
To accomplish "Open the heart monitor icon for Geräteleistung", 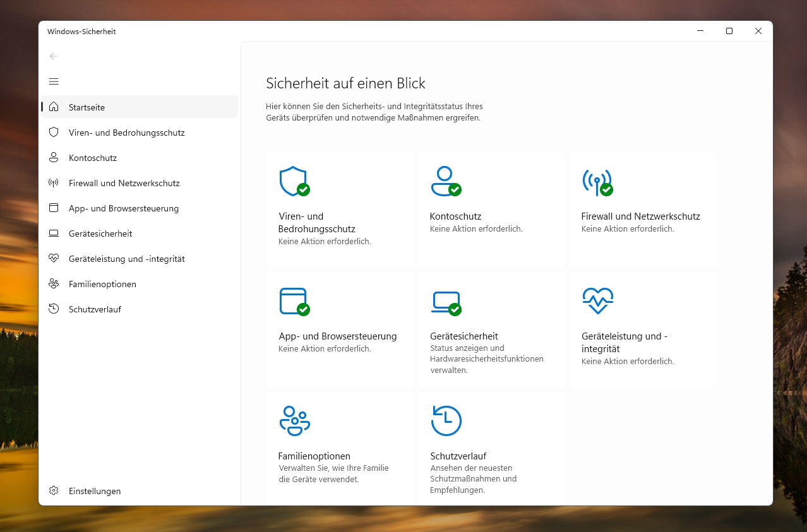I will (597, 301).
